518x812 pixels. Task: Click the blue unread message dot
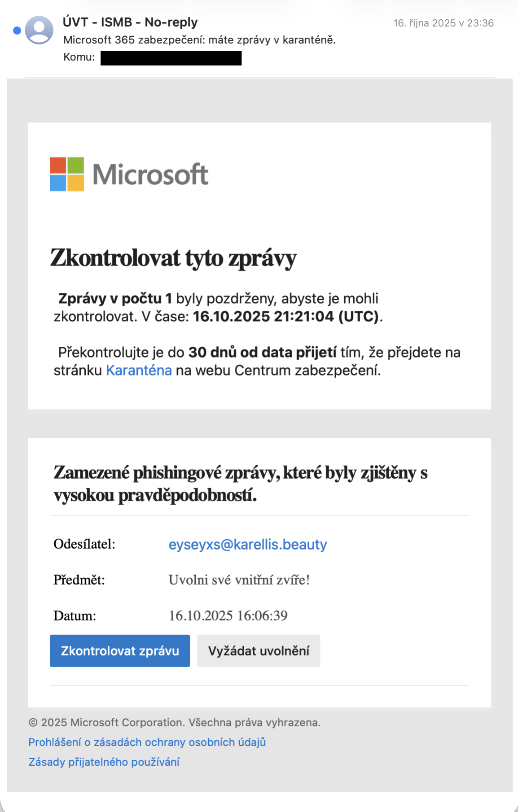click(17, 31)
